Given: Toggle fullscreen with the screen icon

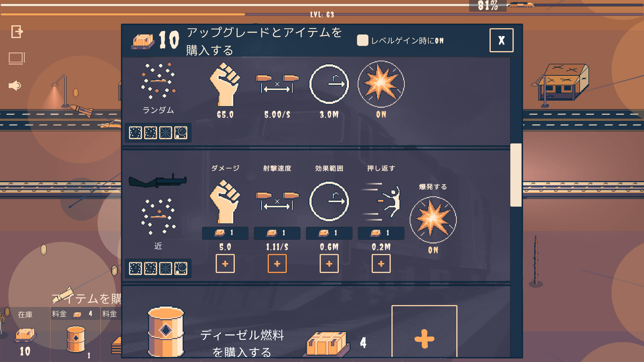Looking at the screenshot, I should click(17, 58).
